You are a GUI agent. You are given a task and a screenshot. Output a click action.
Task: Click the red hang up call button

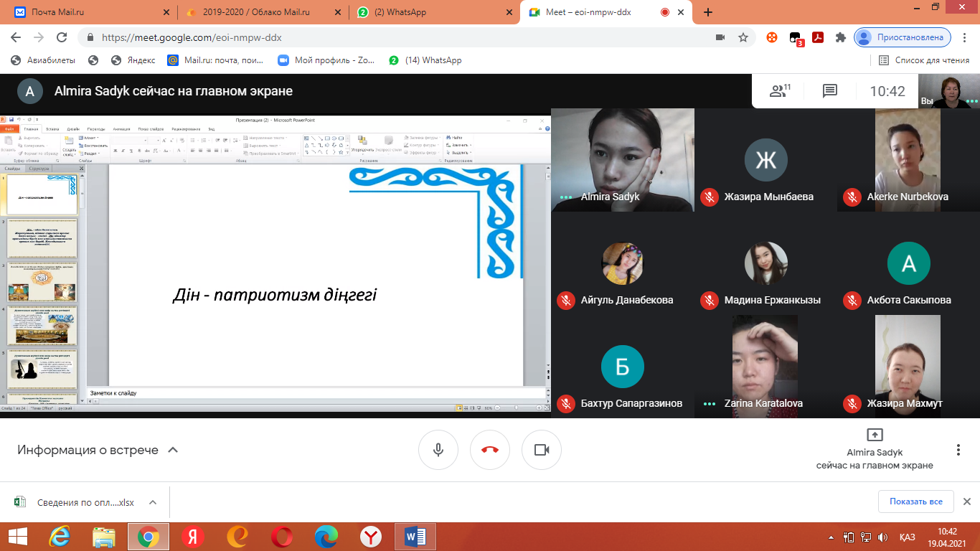pyautogui.click(x=490, y=450)
